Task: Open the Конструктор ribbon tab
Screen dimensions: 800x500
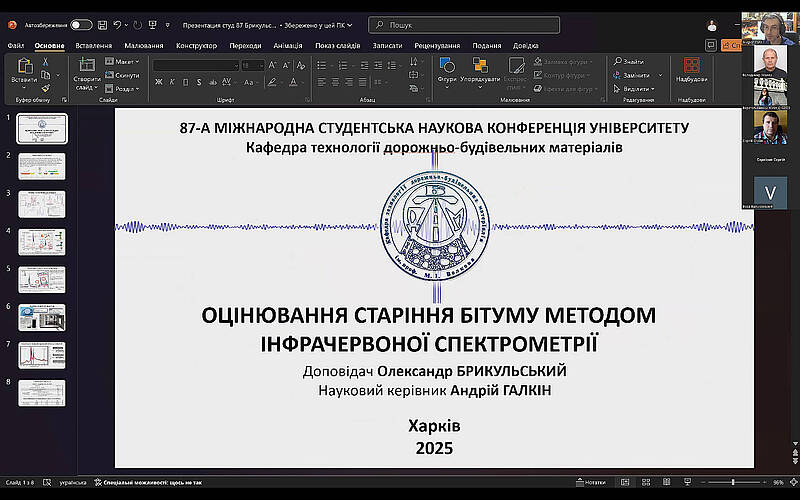Action: [196, 45]
